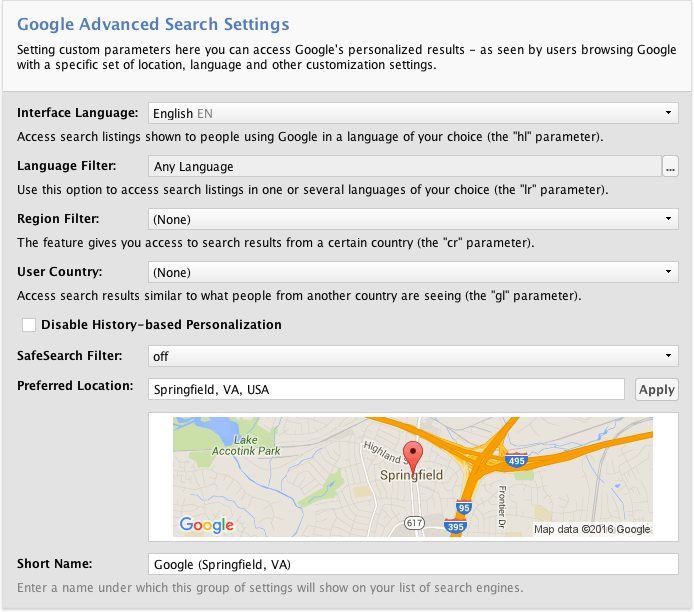Open the User Country dropdown
The width and height of the screenshot is (694, 612).
click(413, 272)
